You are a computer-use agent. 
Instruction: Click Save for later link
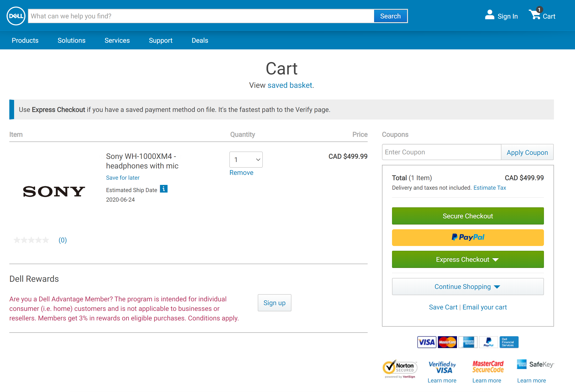point(123,178)
